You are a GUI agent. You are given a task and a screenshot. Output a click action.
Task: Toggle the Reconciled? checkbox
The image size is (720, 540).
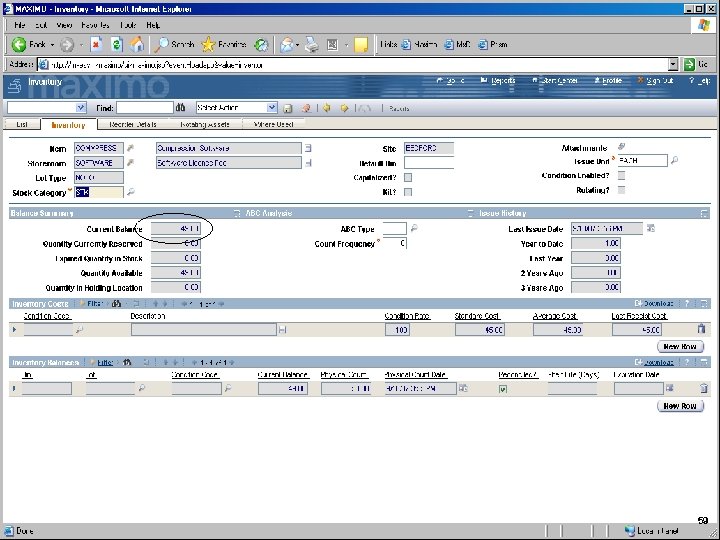click(x=503, y=389)
